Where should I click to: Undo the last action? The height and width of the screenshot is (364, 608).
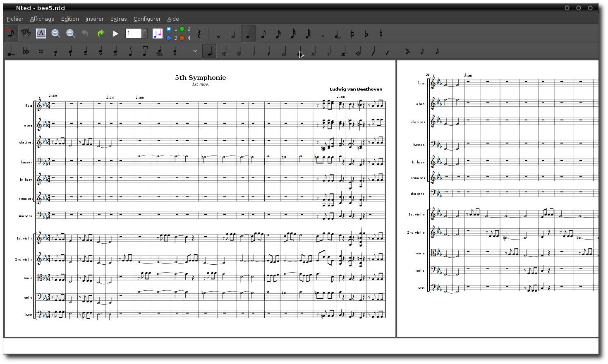click(85, 34)
